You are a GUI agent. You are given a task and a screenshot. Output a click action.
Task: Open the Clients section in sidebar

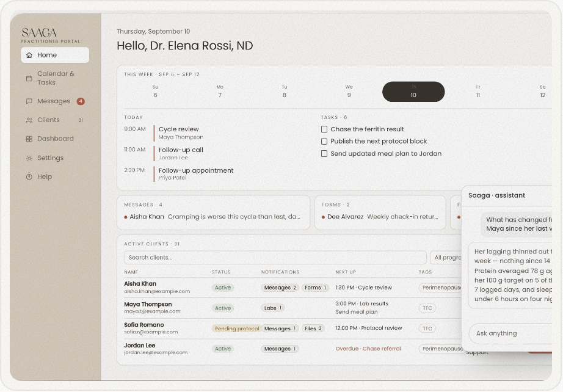tap(55, 120)
